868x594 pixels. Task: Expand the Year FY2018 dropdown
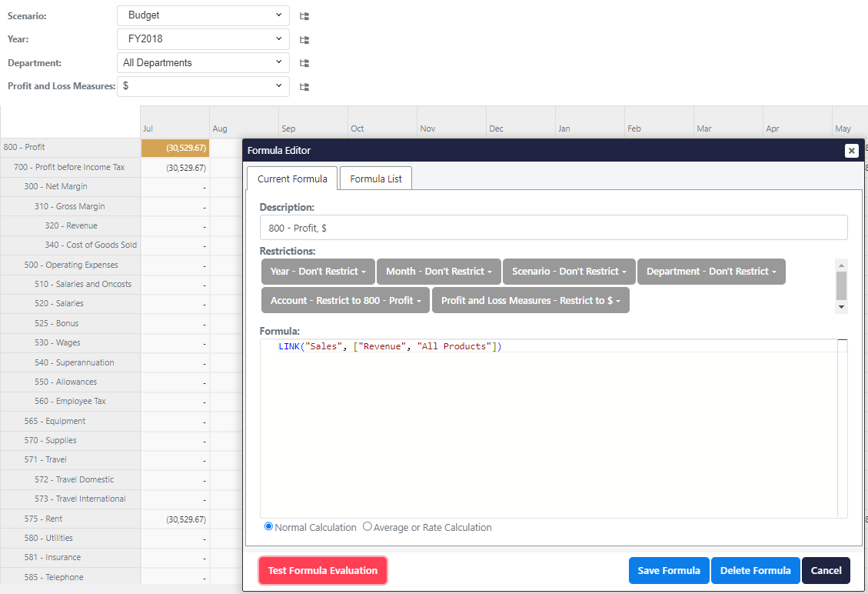[x=203, y=39]
